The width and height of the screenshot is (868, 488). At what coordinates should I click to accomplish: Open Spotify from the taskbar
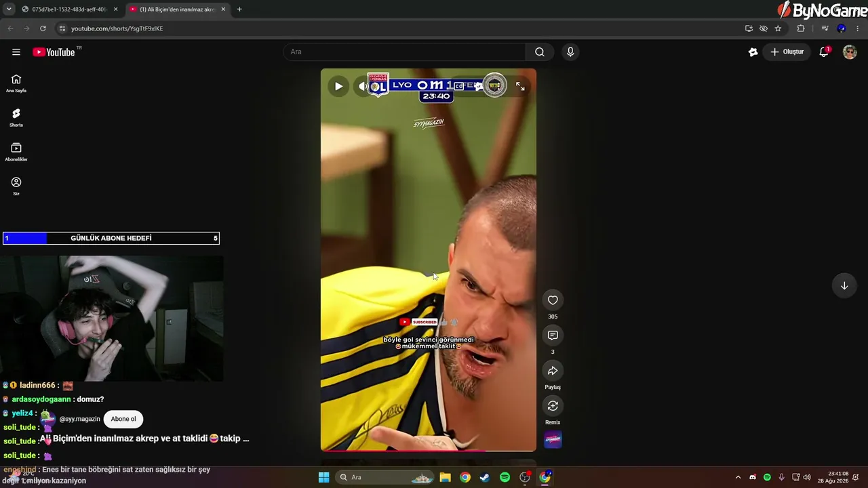click(x=505, y=477)
